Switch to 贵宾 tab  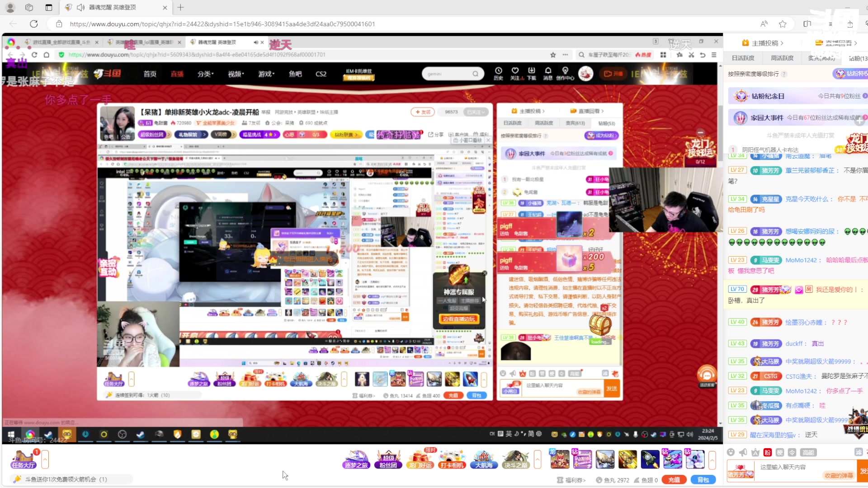[821, 58]
